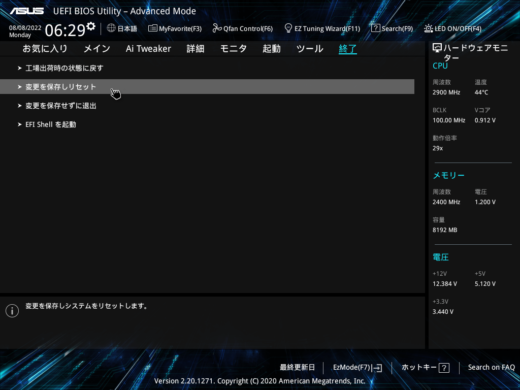Click memory frequency 2400 MHz

click(x=446, y=202)
